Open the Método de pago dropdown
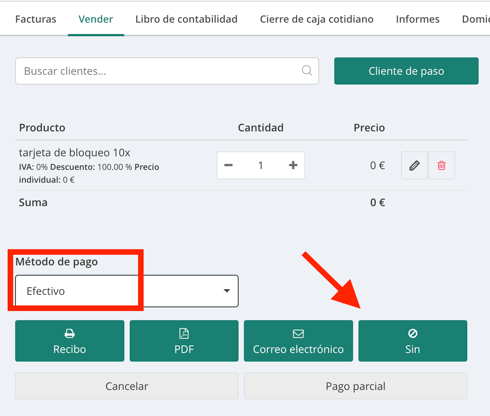 coord(127,291)
